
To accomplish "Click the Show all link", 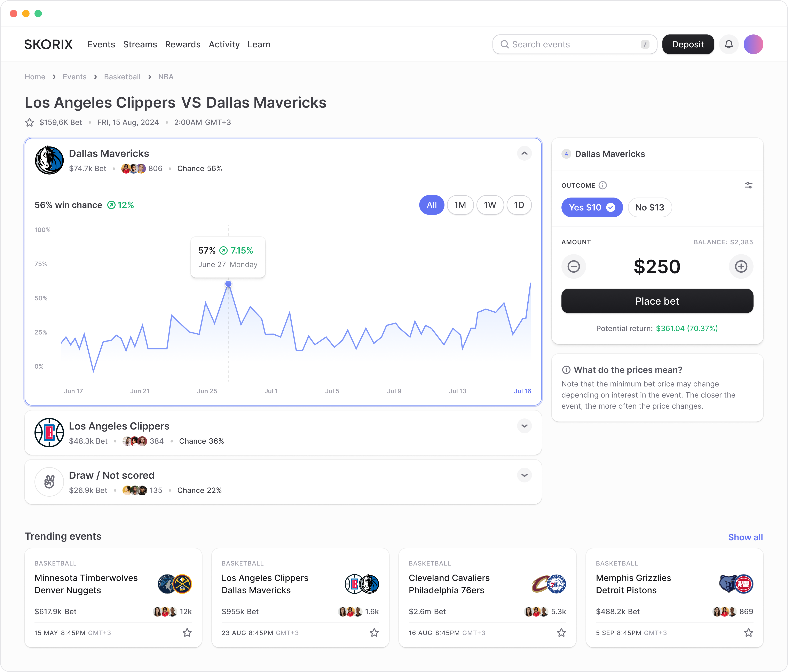I will [745, 537].
